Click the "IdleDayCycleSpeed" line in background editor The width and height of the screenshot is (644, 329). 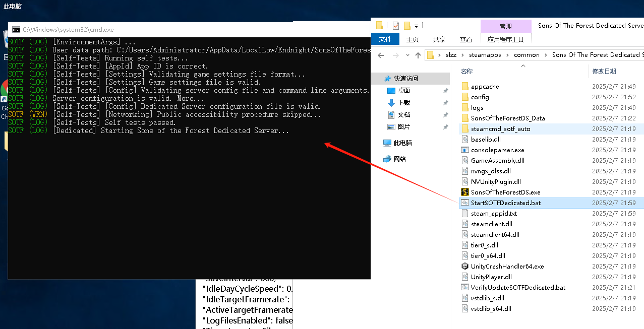point(248,289)
